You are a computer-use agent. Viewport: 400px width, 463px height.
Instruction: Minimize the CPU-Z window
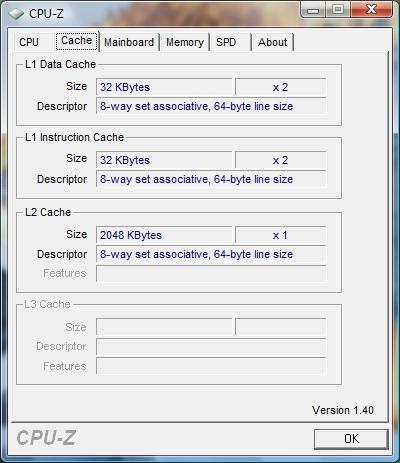tap(312, 10)
